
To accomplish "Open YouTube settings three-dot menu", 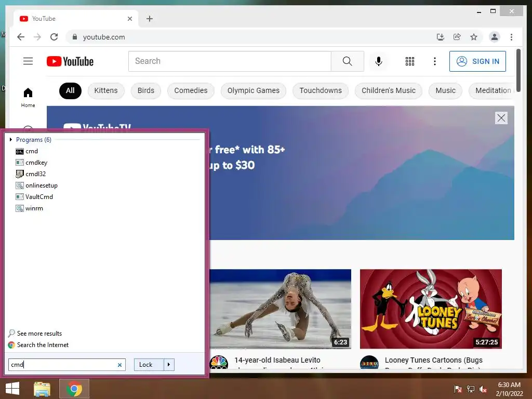I will pos(435,61).
